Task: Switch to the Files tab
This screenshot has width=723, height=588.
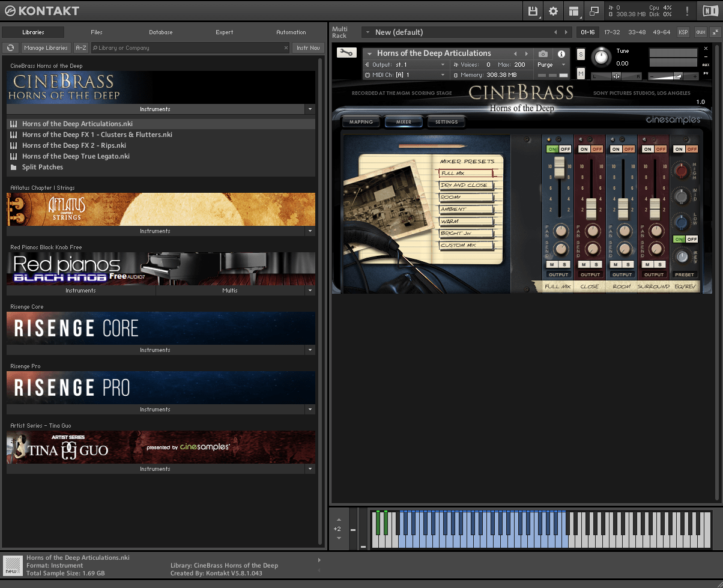Action: click(x=97, y=32)
